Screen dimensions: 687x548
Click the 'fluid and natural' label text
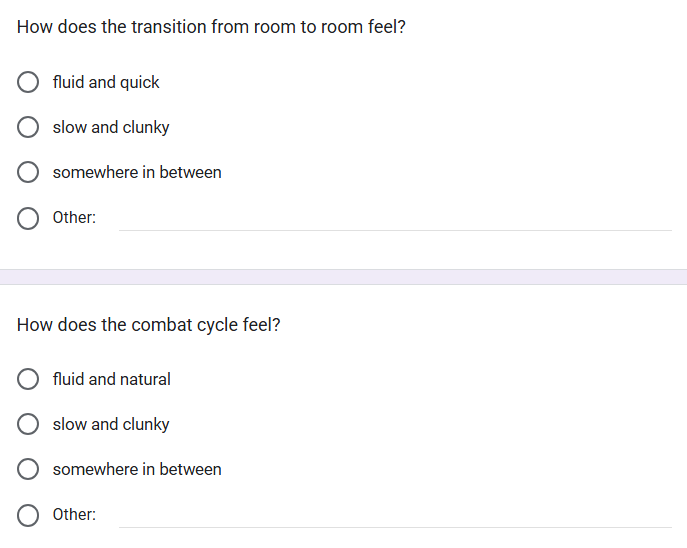coord(112,379)
